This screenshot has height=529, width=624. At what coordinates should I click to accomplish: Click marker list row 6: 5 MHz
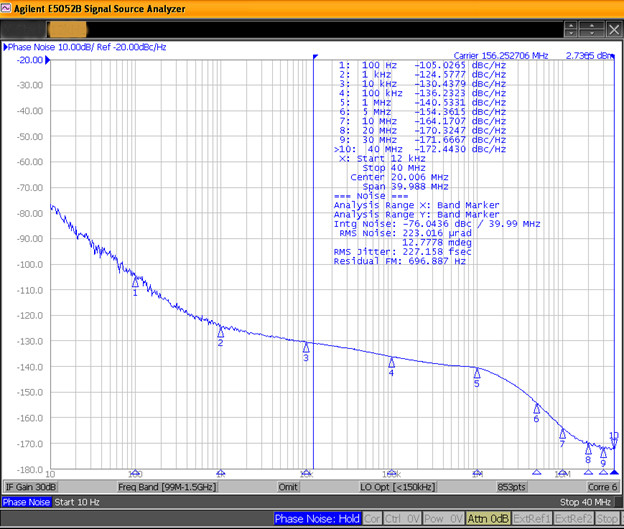[x=422, y=112]
